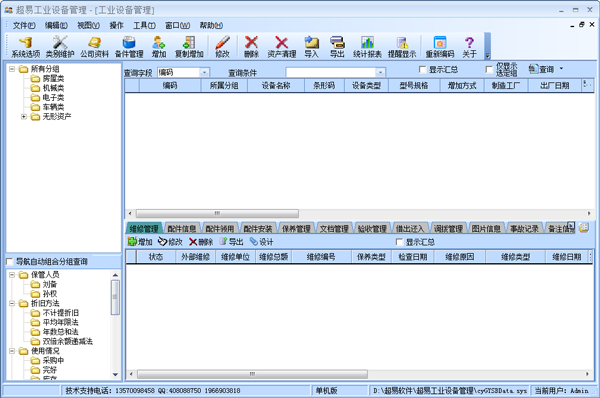Image resolution: width=600 pixels, height=398 pixels.
Task: Switch to the 配件信息 tab
Action: coord(182,228)
